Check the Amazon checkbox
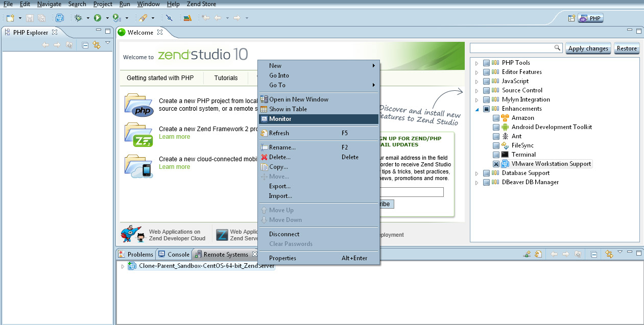Screen dimensions: 644x325 [496, 118]
